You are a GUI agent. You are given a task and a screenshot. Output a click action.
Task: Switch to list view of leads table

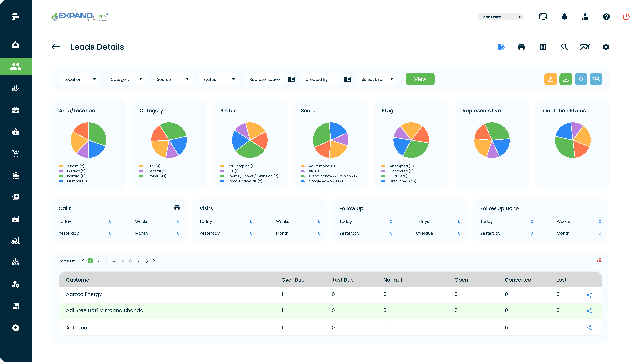587,261
